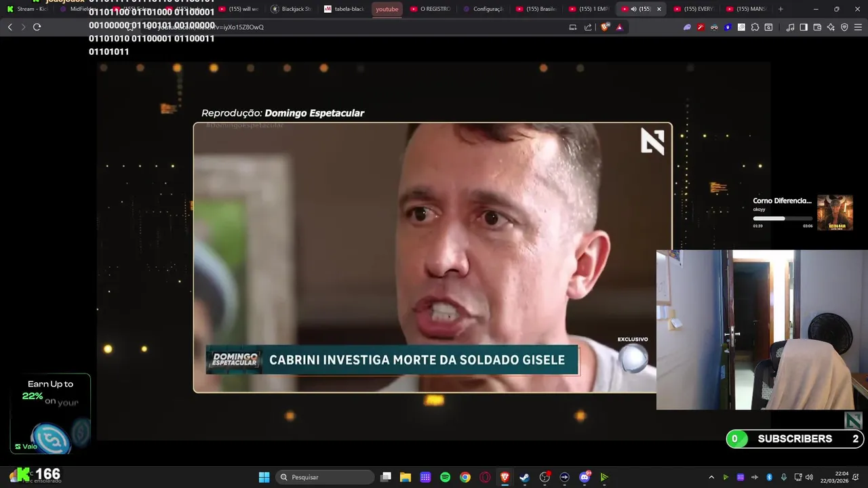The width and height of the screenshot is (868, 488).
Task: Click the Corno Diferencia... song title
Action: click(782, 201)
